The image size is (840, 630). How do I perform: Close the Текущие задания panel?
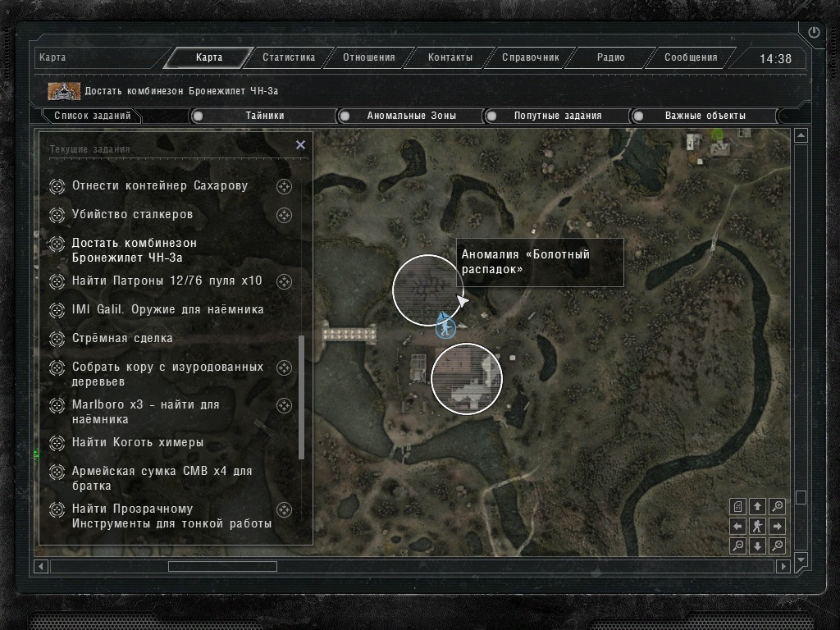[300, 144]
